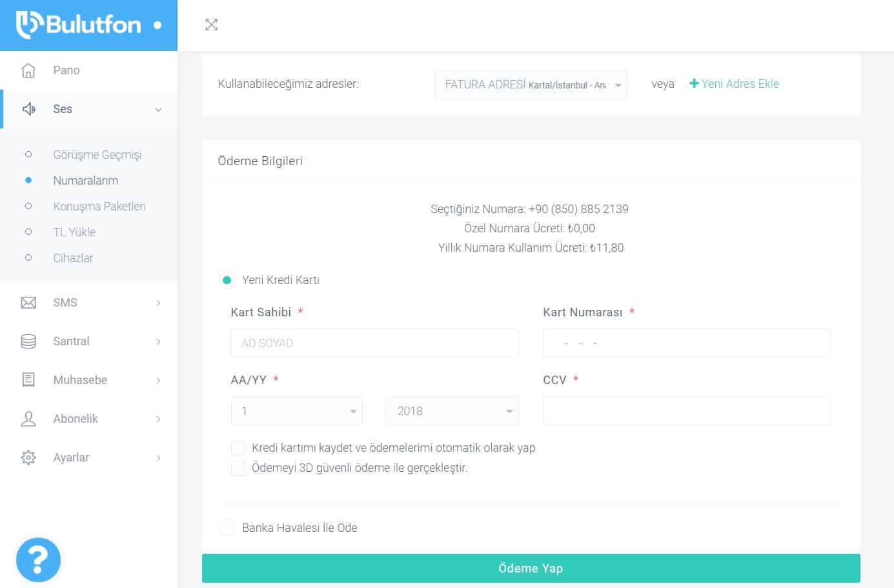Screen dimensions: 894x588
Task: Click the Abonelik user icon
Action: (28, 419)
